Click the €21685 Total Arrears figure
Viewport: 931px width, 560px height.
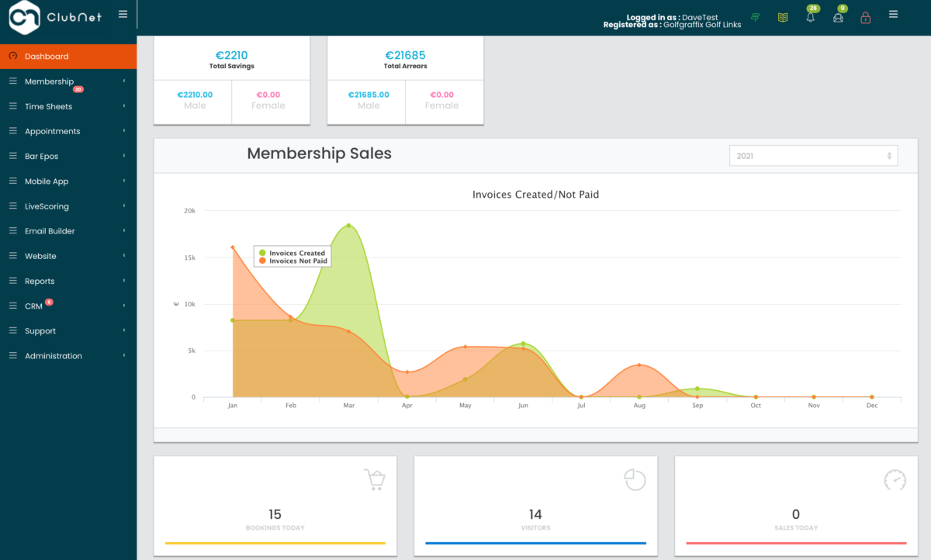[406, 55]
